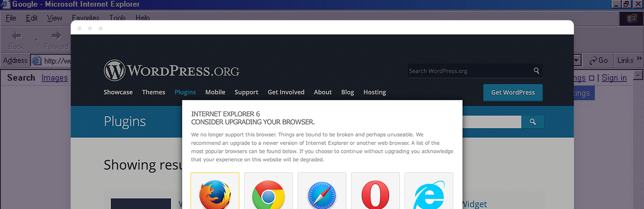Click the 'INTERNET EXPLORER 6' heading text

coord(226,114)
